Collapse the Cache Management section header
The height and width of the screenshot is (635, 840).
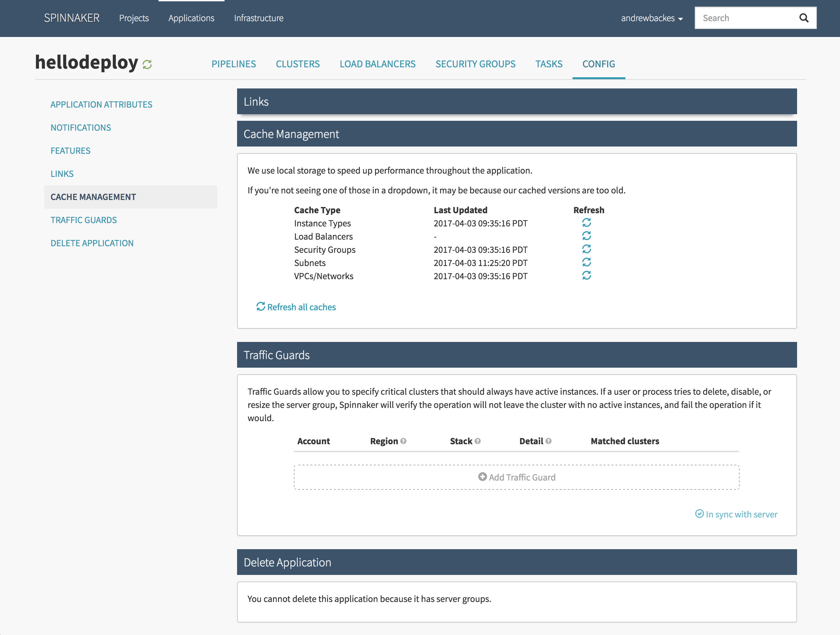click(x=516, y=134)
